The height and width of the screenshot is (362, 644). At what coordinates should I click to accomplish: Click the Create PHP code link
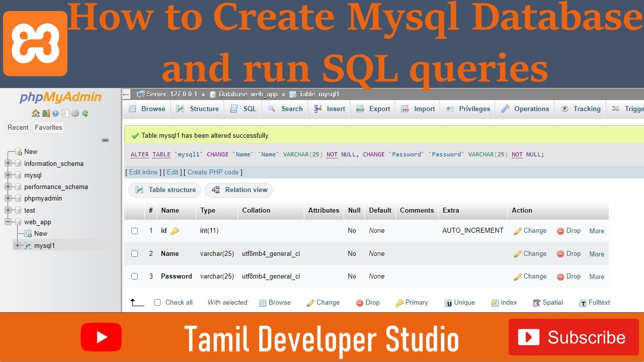point(213,172)
